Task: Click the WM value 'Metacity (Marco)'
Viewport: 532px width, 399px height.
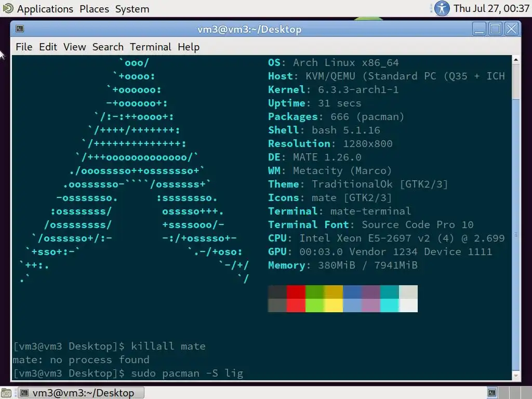Action: [343, 170]
